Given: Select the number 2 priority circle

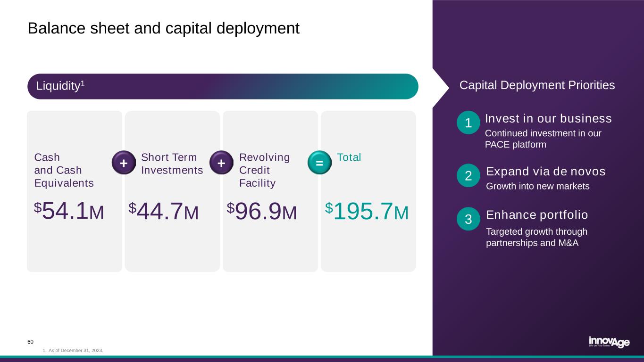Looking at the screenshot, I should (468, 176).
